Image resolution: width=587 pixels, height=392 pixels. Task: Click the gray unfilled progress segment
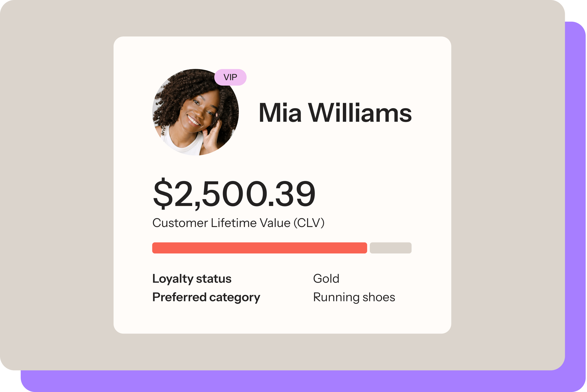pyautogui.click(x=391, y=248)
